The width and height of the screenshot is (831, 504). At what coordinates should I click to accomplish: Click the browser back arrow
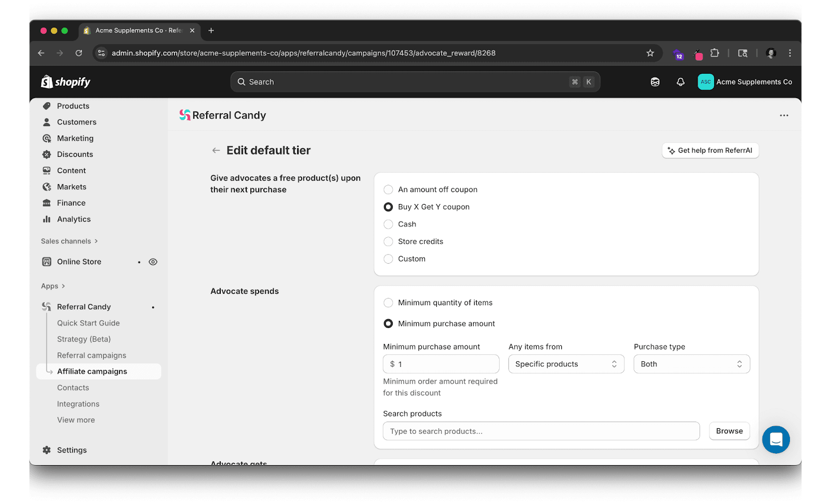pyautogui.click(x=41, y=53)
